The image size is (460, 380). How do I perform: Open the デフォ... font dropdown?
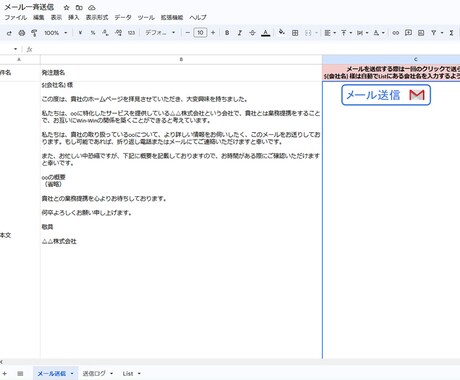tap(160, 33)
